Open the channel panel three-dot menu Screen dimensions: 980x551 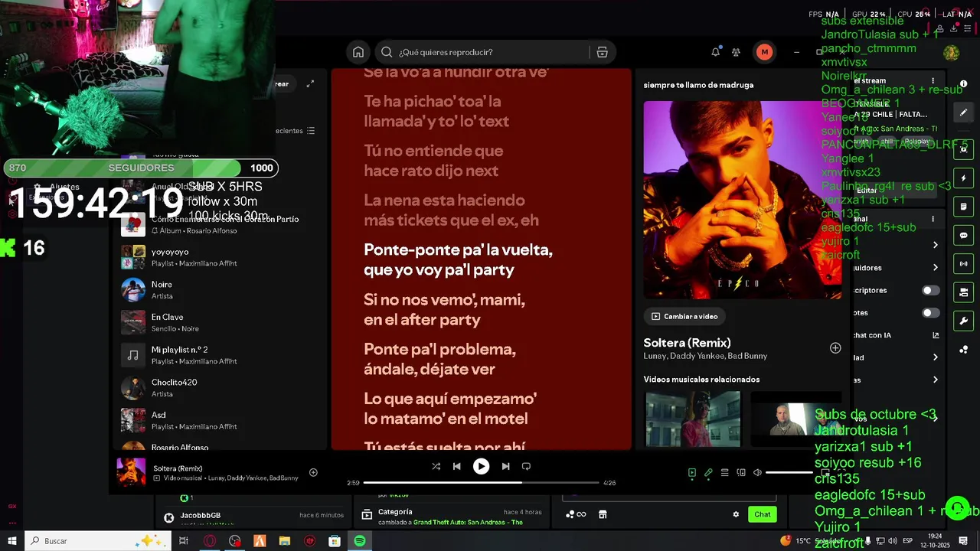933,219
